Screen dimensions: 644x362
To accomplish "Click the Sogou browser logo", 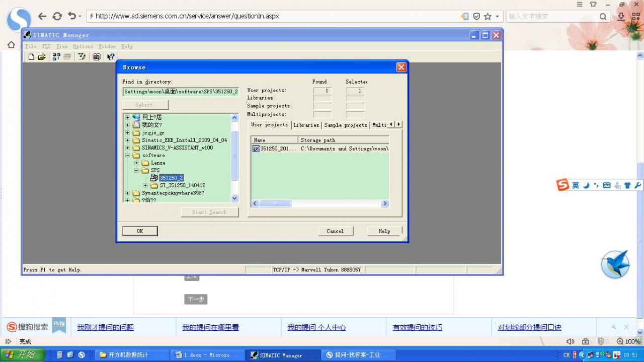I will 19,20.
